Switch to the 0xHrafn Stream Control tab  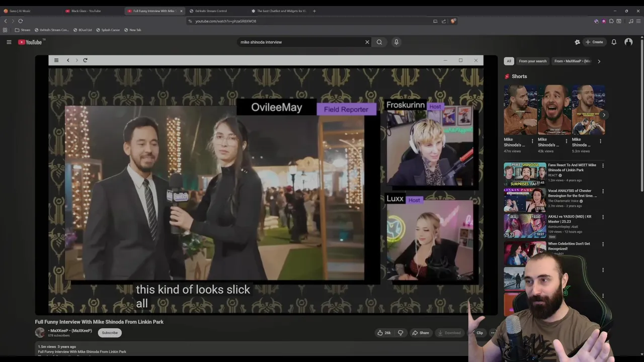pyautogui.click(x=216, y=11)
